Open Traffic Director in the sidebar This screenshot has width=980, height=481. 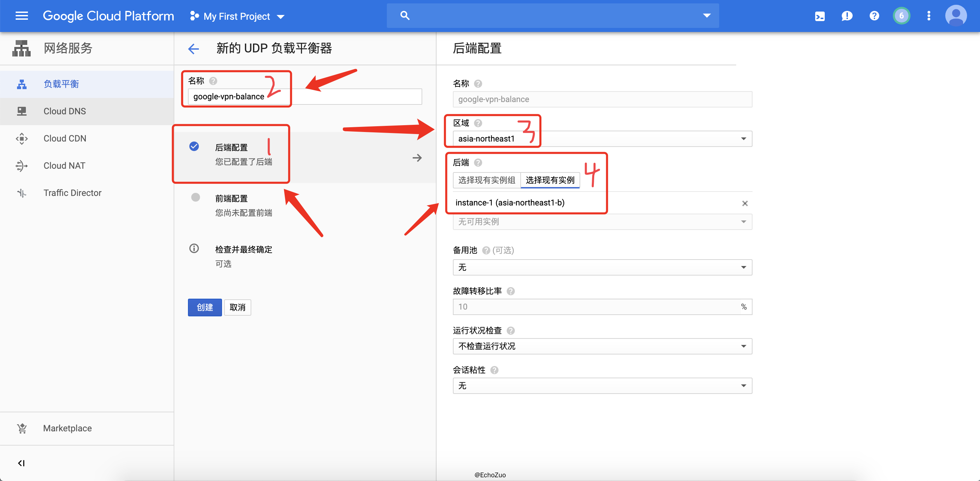pos(87,193)
